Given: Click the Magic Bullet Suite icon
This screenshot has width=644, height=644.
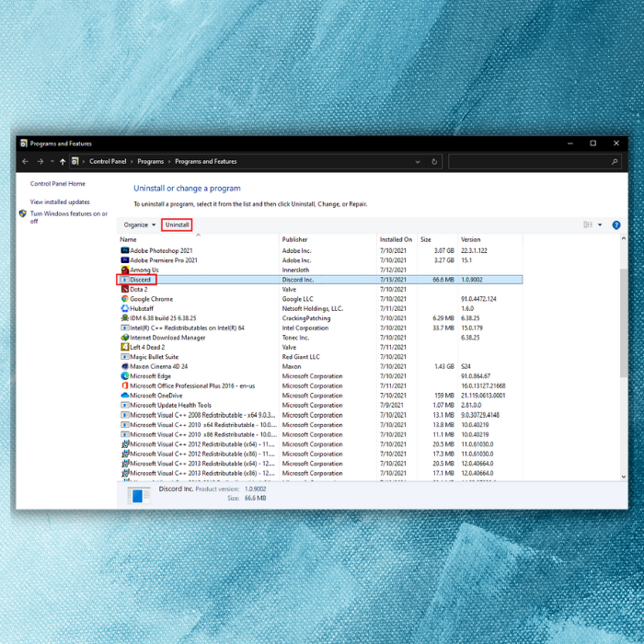Looking at the screenshot, I should coord(125,357).
